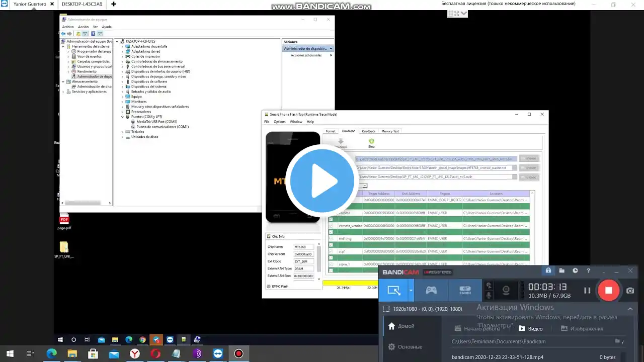Expand Adaptadores de red node
Screen dimensions: 644x362
point(122,51)
